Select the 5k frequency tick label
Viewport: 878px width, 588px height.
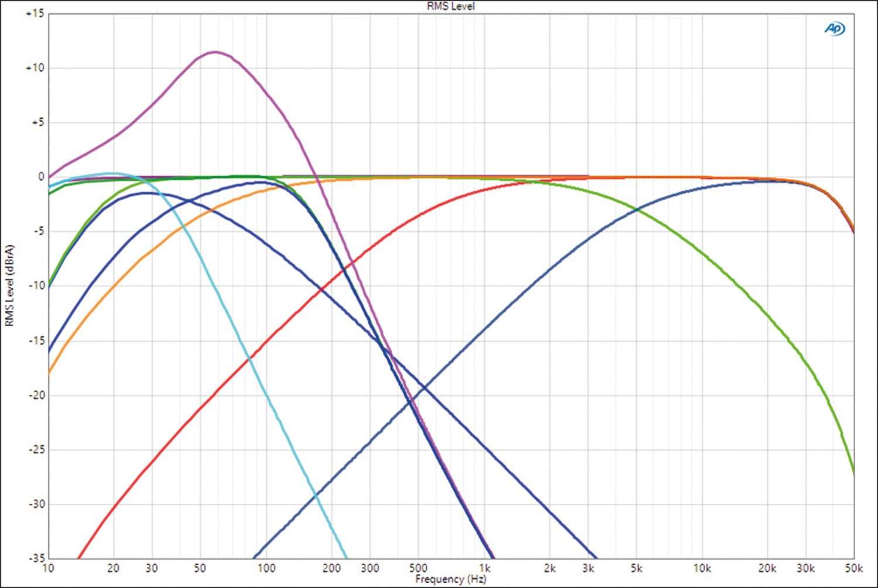(636, 568)
